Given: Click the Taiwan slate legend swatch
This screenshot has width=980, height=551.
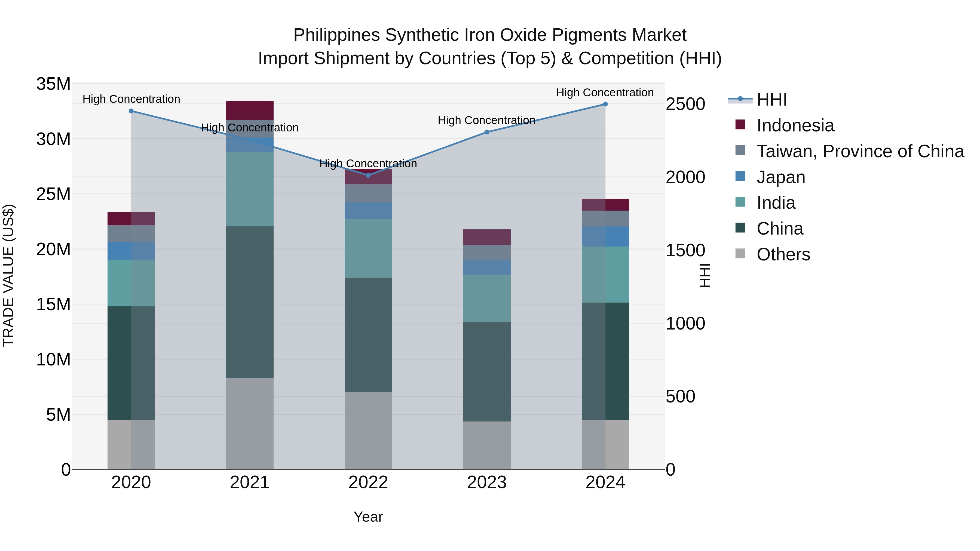Looking at the screenshot, I should (x=740, y=150).
